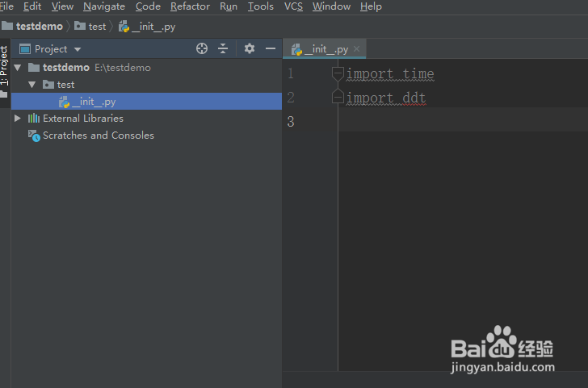Click the Project window icon in panel header
This screenshot has width=588, height=388.
pos(25,49)
